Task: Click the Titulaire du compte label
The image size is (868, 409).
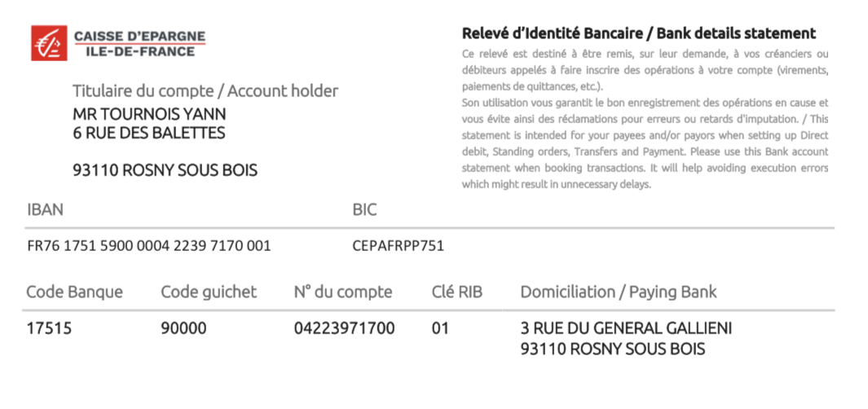Action: click(205, 91)
